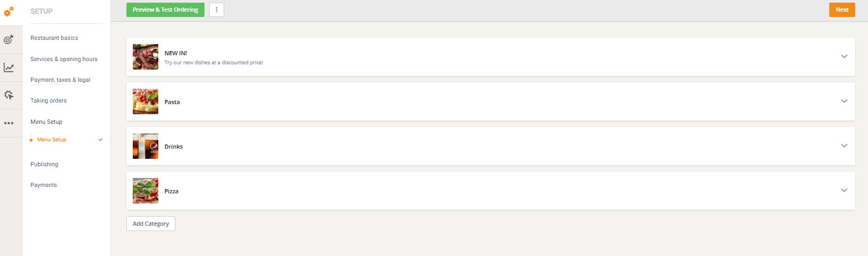Open the Publishing section
Image resolution: width=868 pixels, height=256 pixels.
44,165
